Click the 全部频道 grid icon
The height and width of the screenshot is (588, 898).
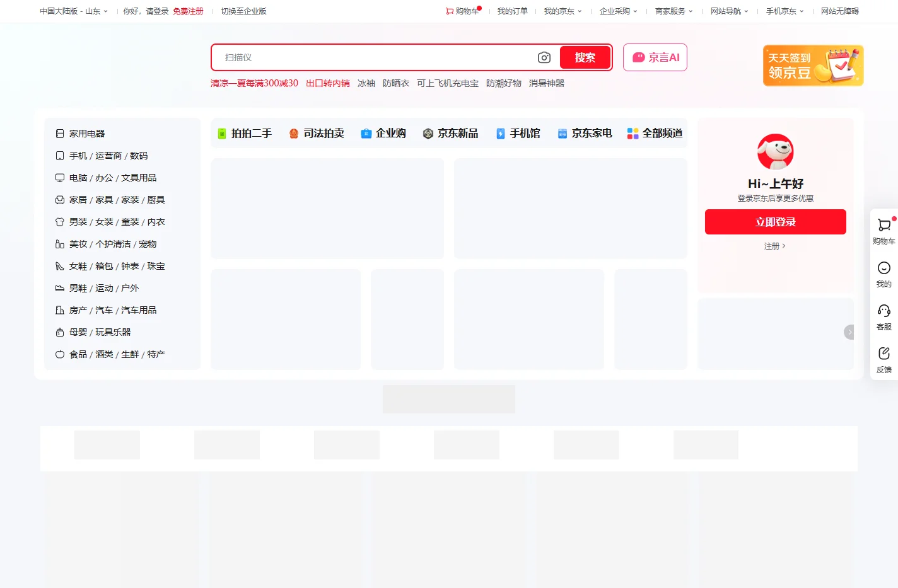coord(633,134)
